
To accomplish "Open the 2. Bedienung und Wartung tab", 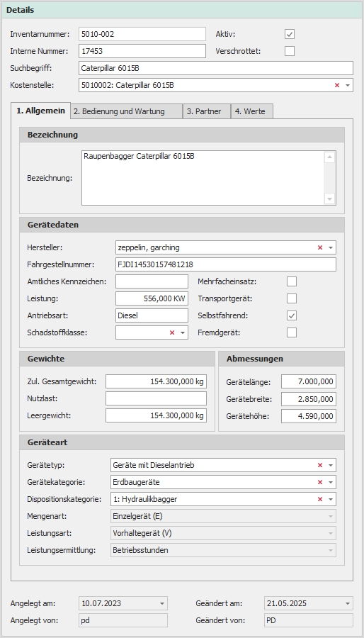I will 127,111.
